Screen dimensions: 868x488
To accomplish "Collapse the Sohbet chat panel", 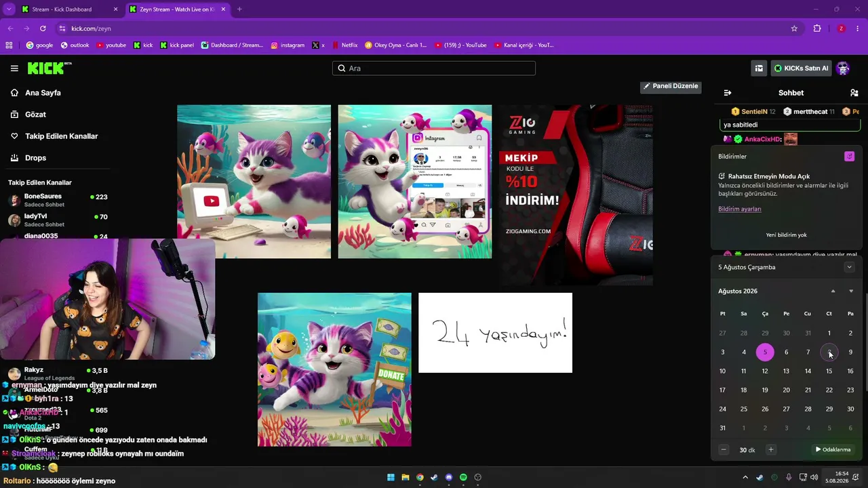I will click(728, 93).
